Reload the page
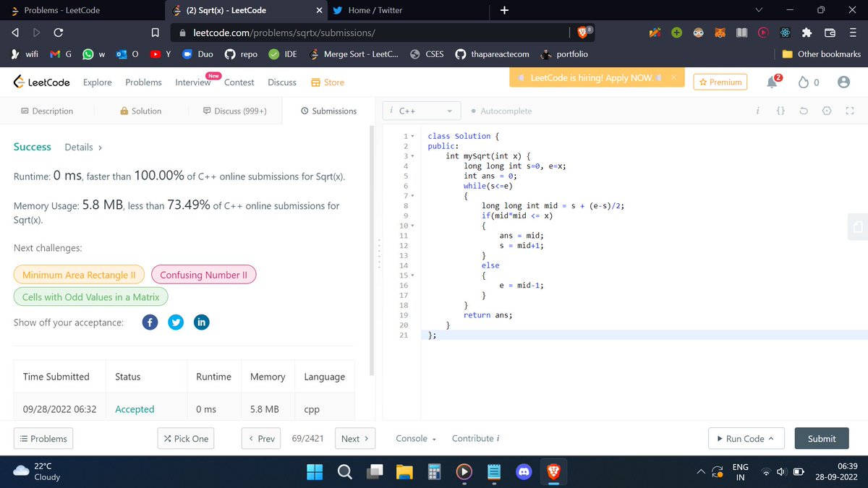 click(59, 33)
